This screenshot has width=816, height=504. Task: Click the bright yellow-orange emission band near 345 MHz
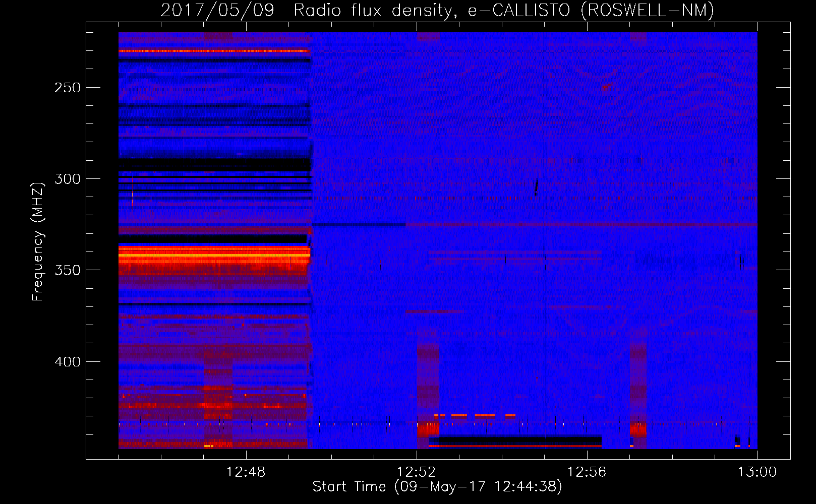[x=214, y=256]
